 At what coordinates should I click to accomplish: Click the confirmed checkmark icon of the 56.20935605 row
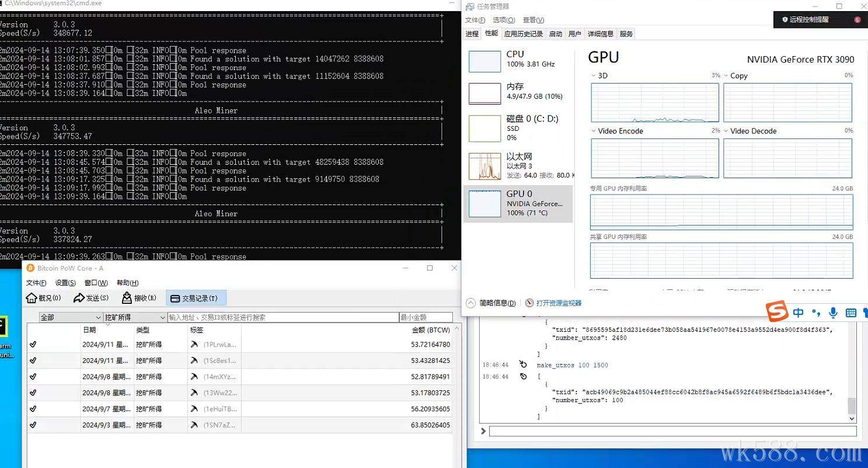tap(33, 409)
